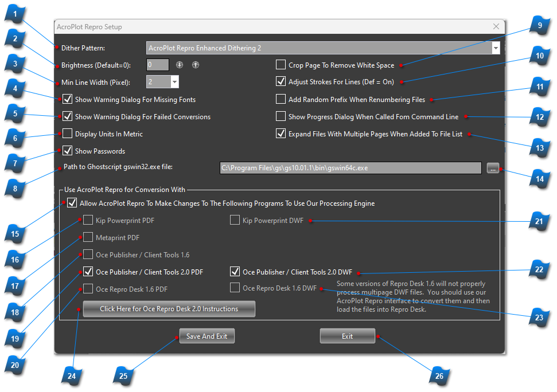
Task: Click Here for Oce Repro Desk 2.0 Instructions
Action: click(169, 309)
